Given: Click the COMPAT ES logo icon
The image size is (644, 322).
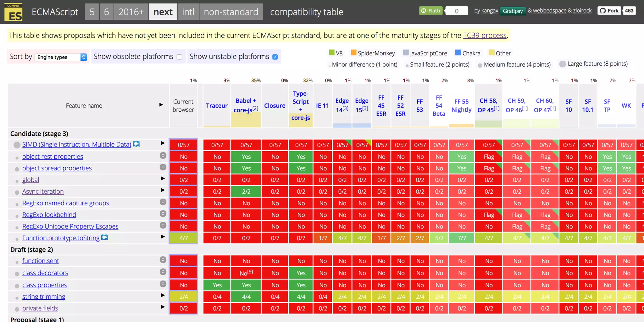Looking at the screenshot, I should tap(14, 12).
